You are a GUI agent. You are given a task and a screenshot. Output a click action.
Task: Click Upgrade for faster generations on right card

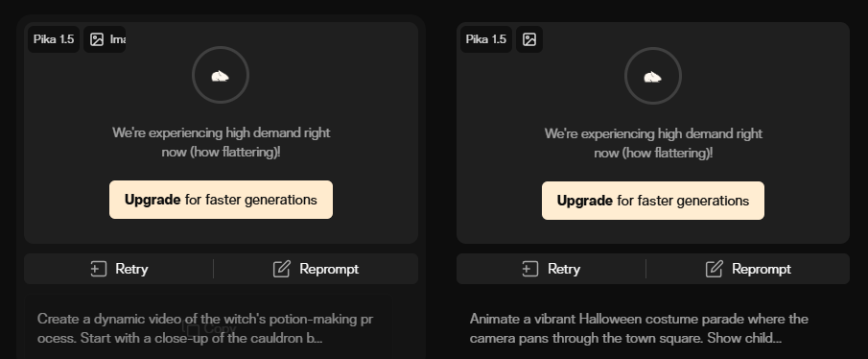pyautogui.click(x=652, y=201)
